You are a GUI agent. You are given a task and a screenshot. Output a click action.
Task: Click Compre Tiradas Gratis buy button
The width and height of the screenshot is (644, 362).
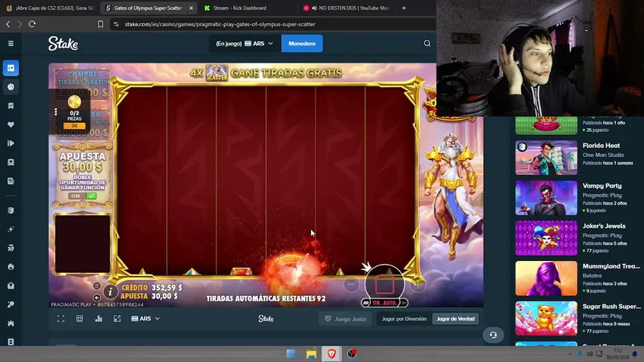pos(83,83)
